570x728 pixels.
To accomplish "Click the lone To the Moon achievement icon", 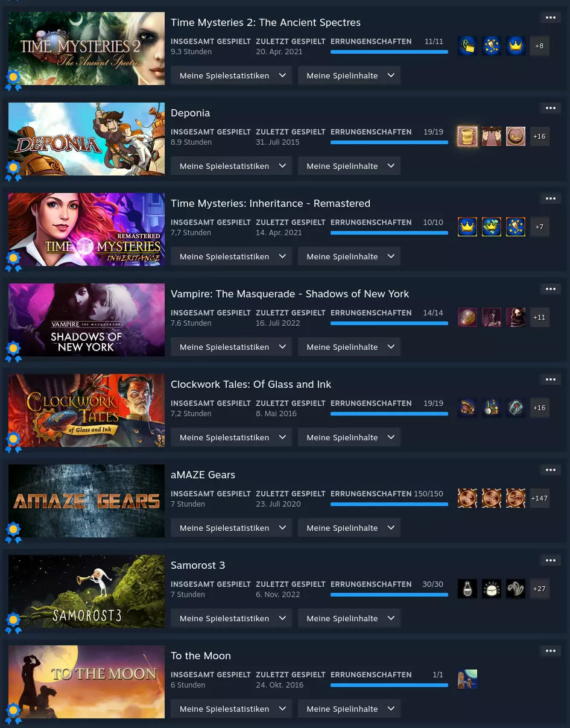I will pyautogui.click(x=467, y=679).
